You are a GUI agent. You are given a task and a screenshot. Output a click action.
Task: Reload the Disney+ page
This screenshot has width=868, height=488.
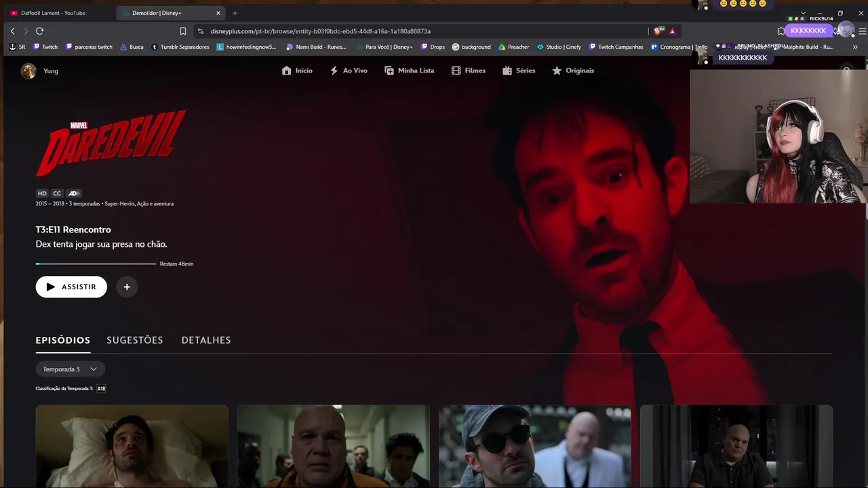click(x=39, y=31)
